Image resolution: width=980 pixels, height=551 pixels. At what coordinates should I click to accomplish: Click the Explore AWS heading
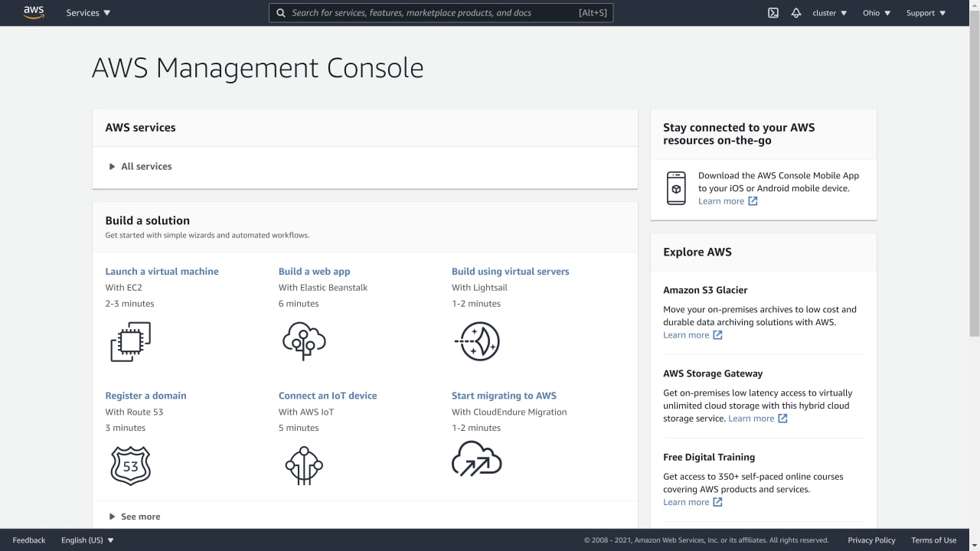click(697, 252)
